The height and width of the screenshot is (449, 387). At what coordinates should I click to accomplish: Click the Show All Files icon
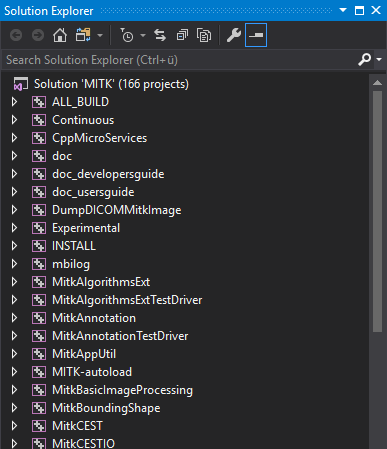pyautogui.click(x=204, y=35)
